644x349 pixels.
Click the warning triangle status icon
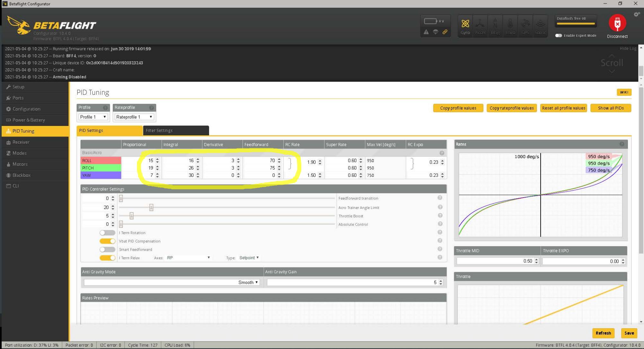(x=426, y=32)
